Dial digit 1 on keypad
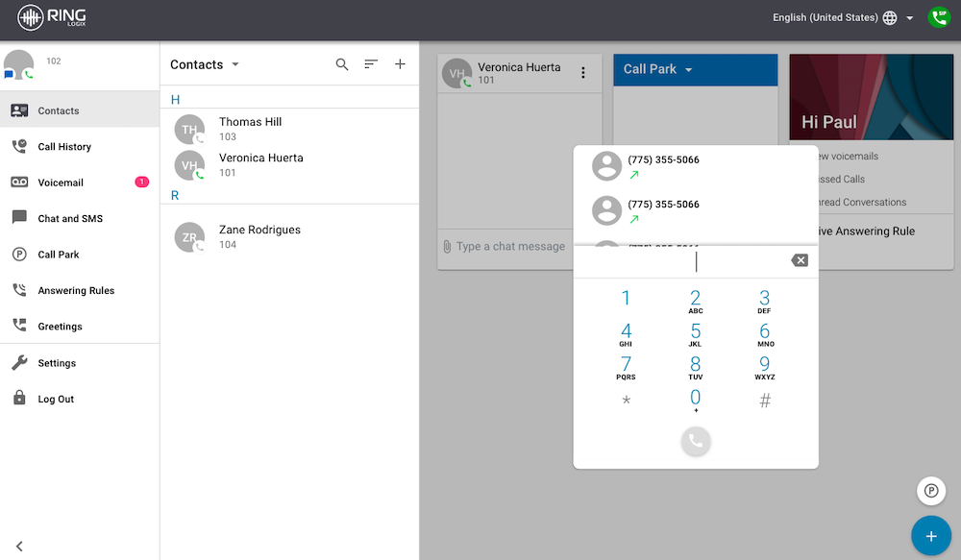Screen dimensions: 961x560 (626, 299)
